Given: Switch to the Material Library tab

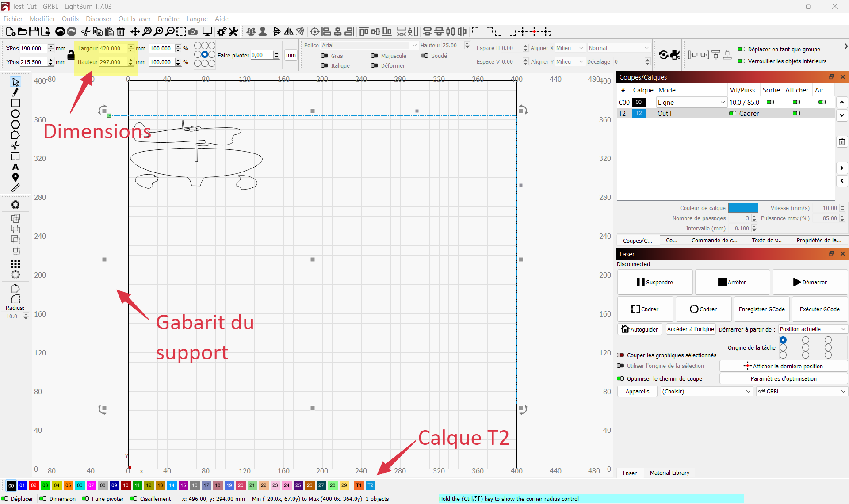Looking at the screenshot, I should 669,473.
